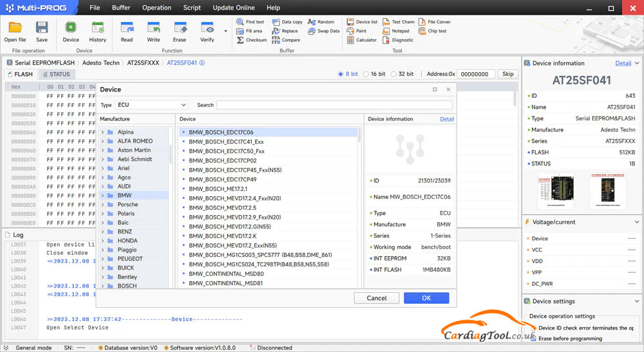Click the Read function icon
Screen dimensions: 644x352
tap(127, 28)
